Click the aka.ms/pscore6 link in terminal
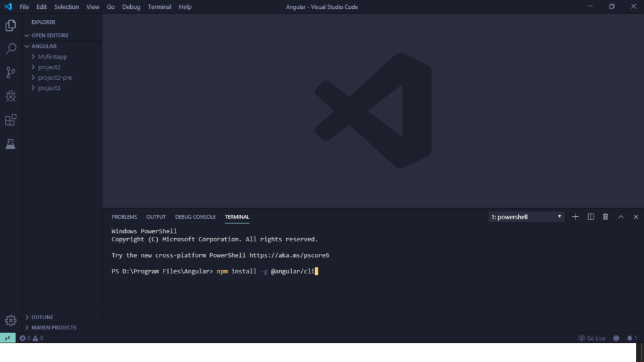 289,255
